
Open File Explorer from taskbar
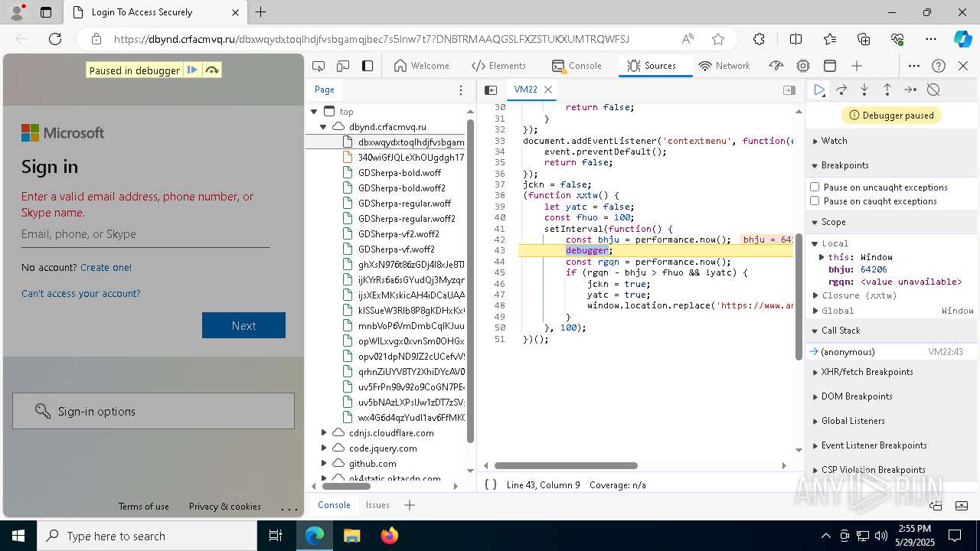click(351, 536)
